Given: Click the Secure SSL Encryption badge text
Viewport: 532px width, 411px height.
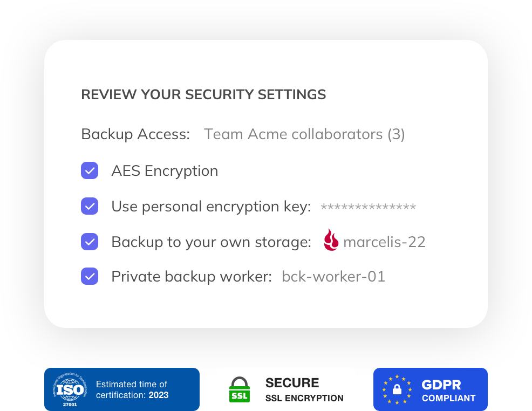Looking at the screenshot, I should click(304, 390).
